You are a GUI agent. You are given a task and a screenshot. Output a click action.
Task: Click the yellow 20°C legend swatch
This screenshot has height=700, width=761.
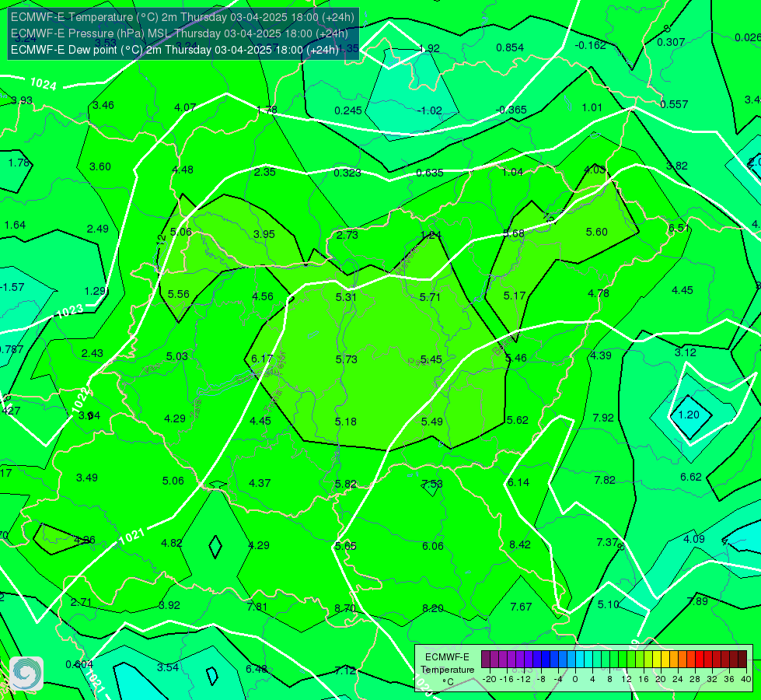click(657, 660)
